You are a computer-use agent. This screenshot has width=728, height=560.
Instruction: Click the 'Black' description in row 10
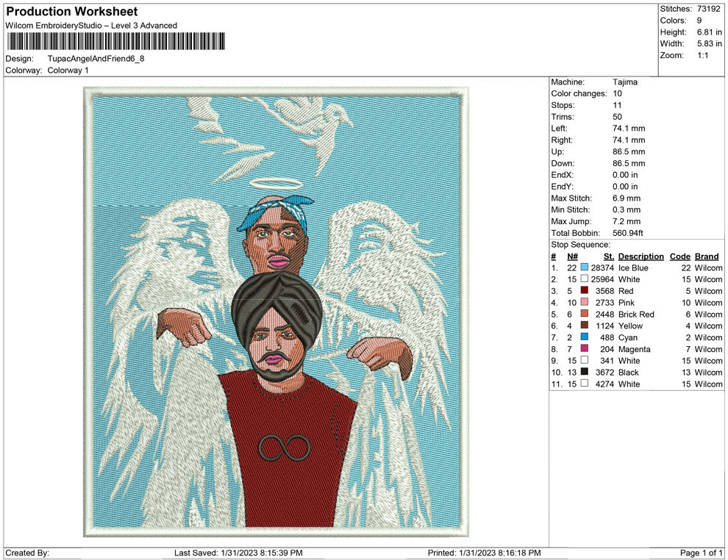pyautogui.click(x=628, y=372)
